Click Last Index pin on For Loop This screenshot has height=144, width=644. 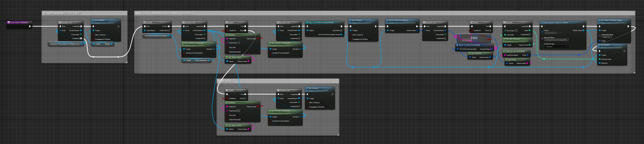pyautogui.click(x=505, y=35)
